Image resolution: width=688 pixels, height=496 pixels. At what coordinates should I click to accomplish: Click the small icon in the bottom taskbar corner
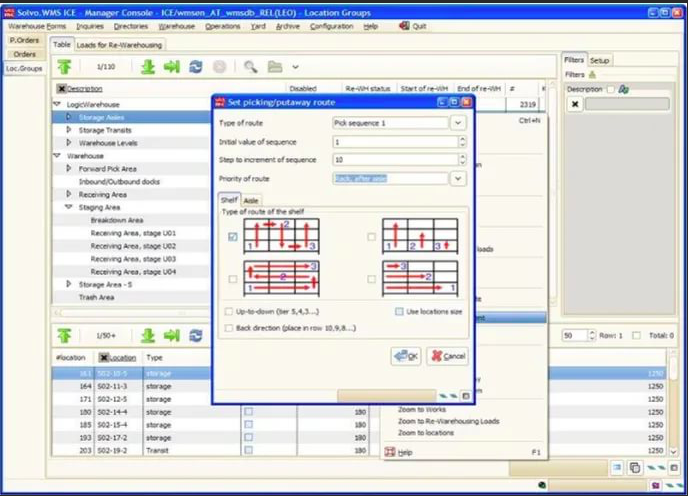click(656, 485)
